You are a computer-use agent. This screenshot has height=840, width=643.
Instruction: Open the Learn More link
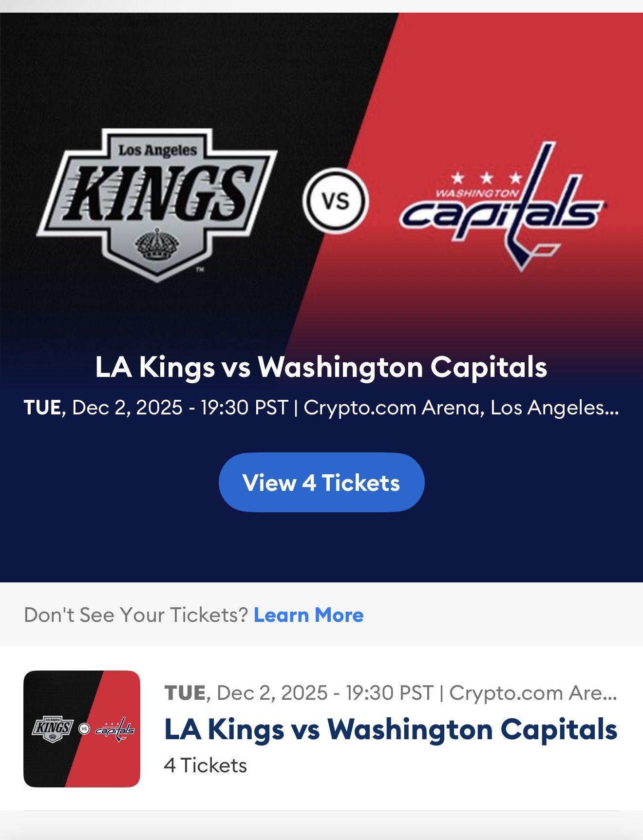(307, 616)
